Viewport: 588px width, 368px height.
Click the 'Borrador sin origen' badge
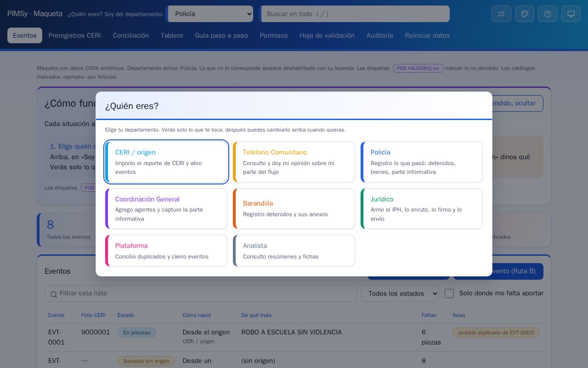coord(146,361)
